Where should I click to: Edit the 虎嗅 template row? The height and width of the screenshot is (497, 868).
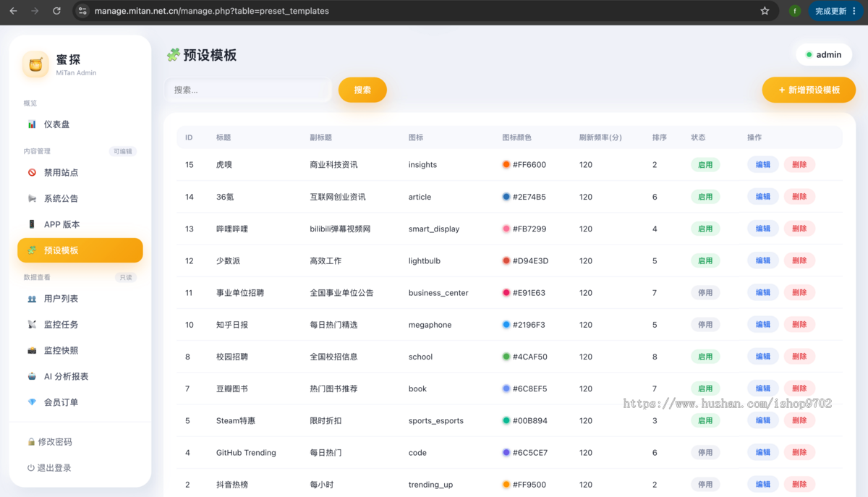[x=763, y=165]
